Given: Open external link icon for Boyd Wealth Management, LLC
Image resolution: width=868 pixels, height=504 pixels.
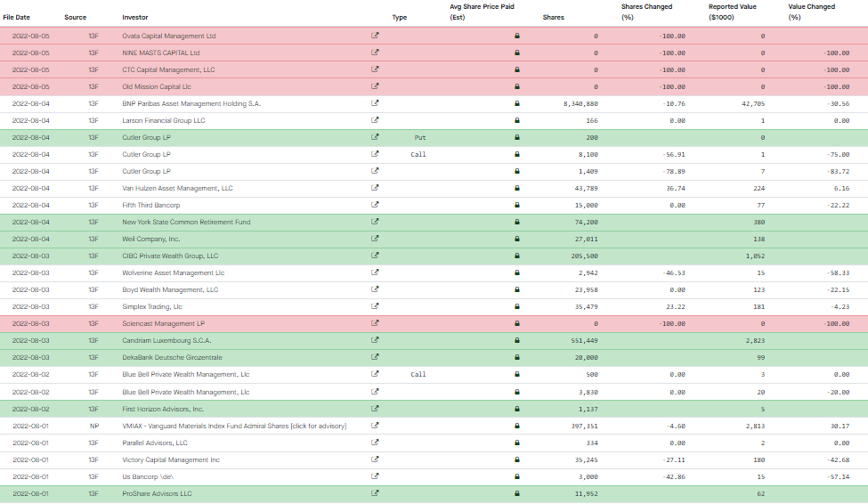Looking at the screenshot, I should click(375, 289).
